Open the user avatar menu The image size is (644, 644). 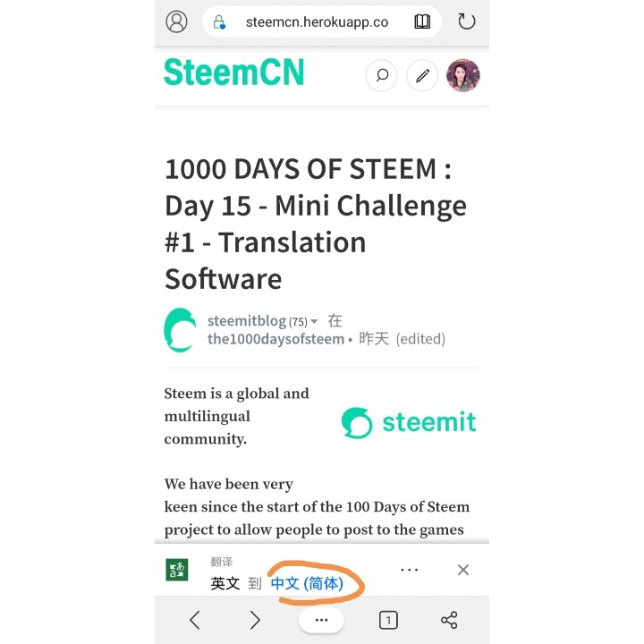(x=463, y=76)
